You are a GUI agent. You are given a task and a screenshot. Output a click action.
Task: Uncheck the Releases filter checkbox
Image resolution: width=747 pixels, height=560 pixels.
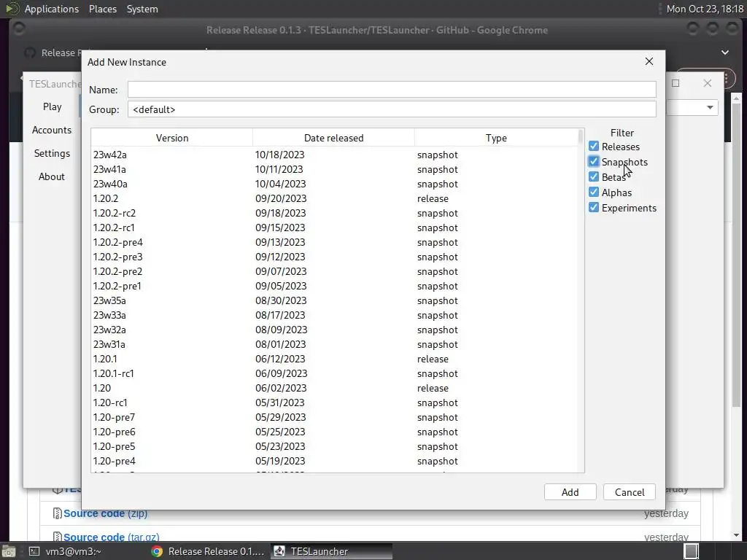(x=594, y=146)
